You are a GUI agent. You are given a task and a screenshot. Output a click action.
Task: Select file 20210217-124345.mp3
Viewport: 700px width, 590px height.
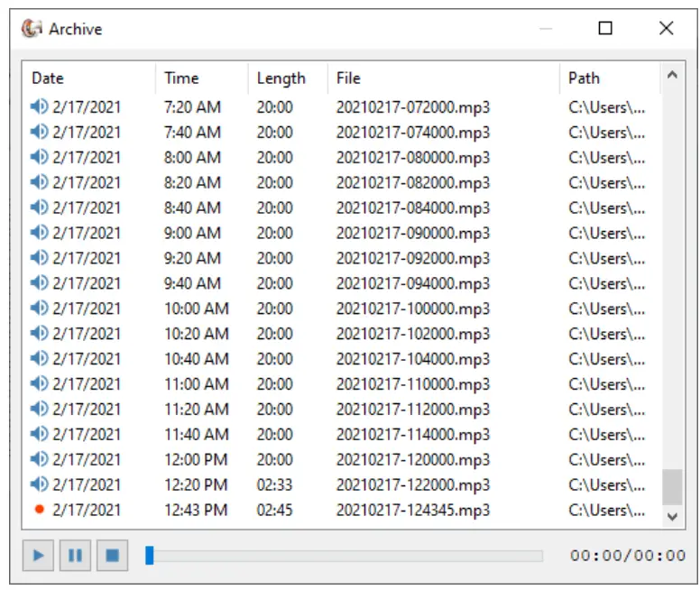tap(413, 510)
